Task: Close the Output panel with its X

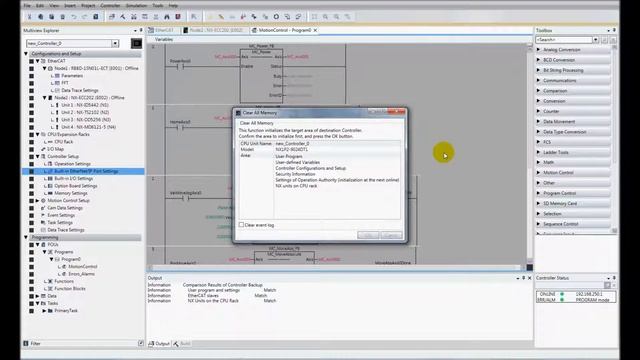Action: (x=529, y=278)
